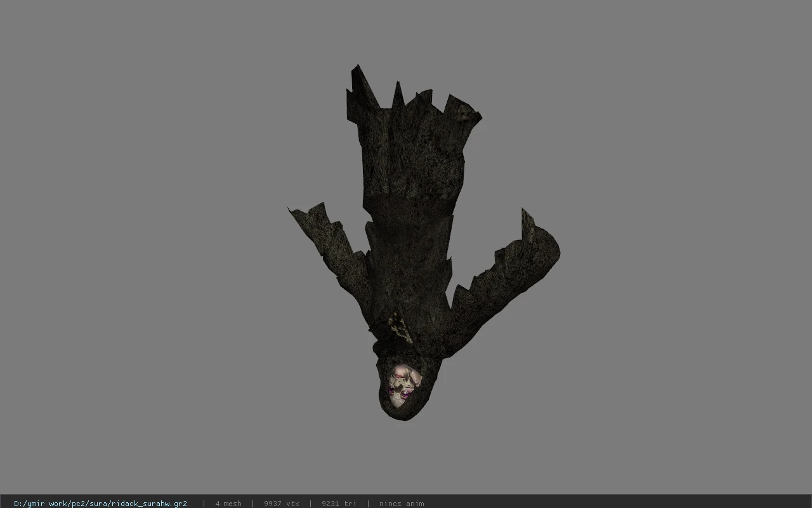Image resolution: width=812 pixels, height=508 pixels.
Task: Select the "9231 tri" triangle count
Action: point(339,504)
